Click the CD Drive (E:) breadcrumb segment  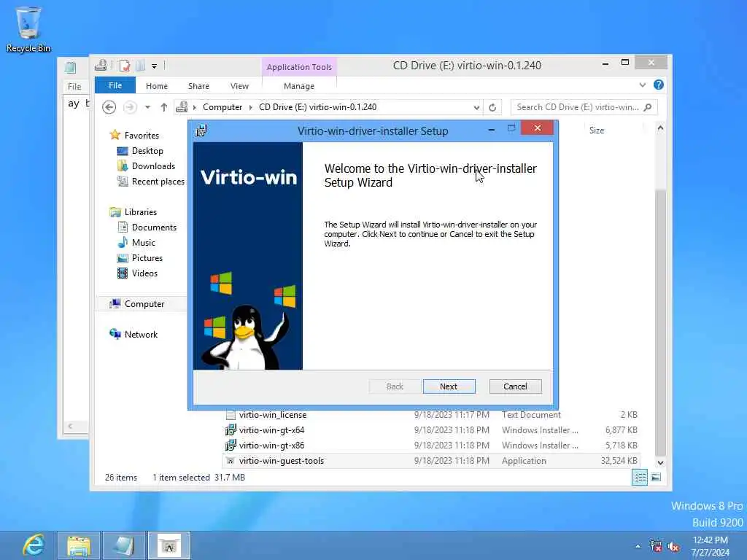[x=318, y=107]
